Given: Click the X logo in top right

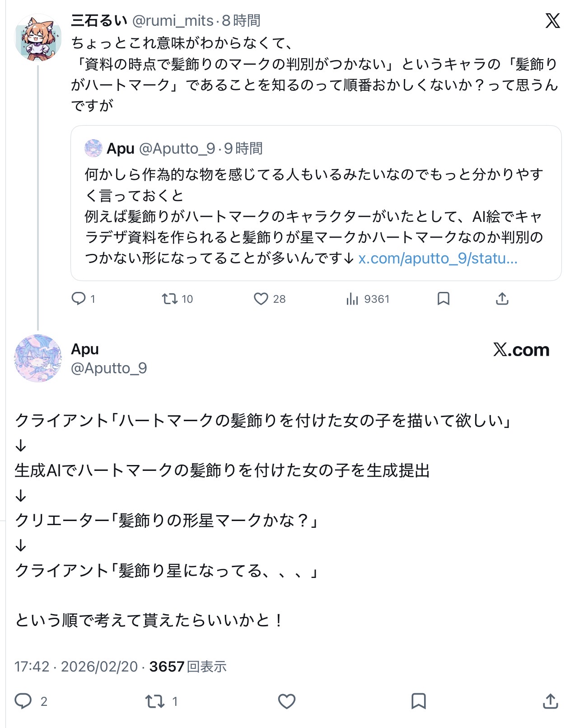Looking at the screenshot, I should pyautogui.click(x=552, y=21).
